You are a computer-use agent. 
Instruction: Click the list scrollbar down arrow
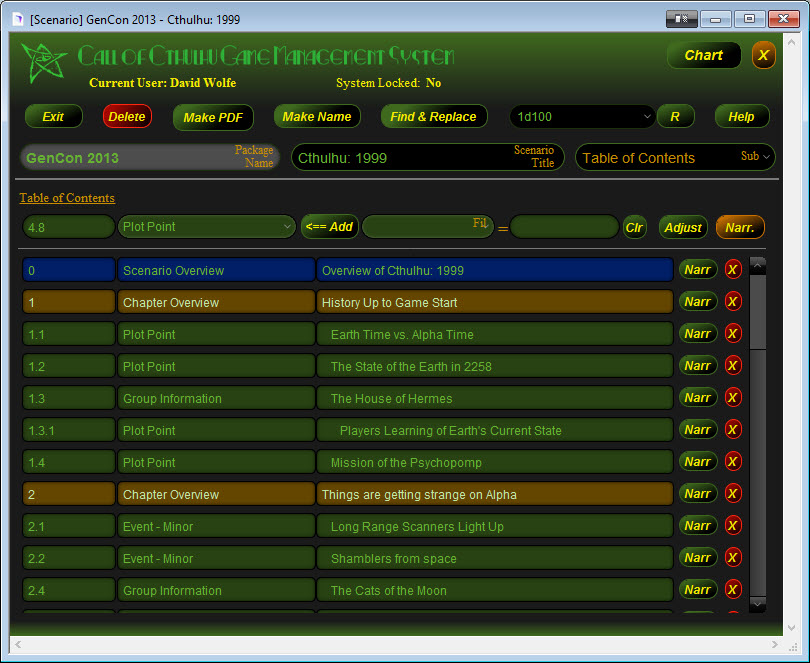pos(757,604)
